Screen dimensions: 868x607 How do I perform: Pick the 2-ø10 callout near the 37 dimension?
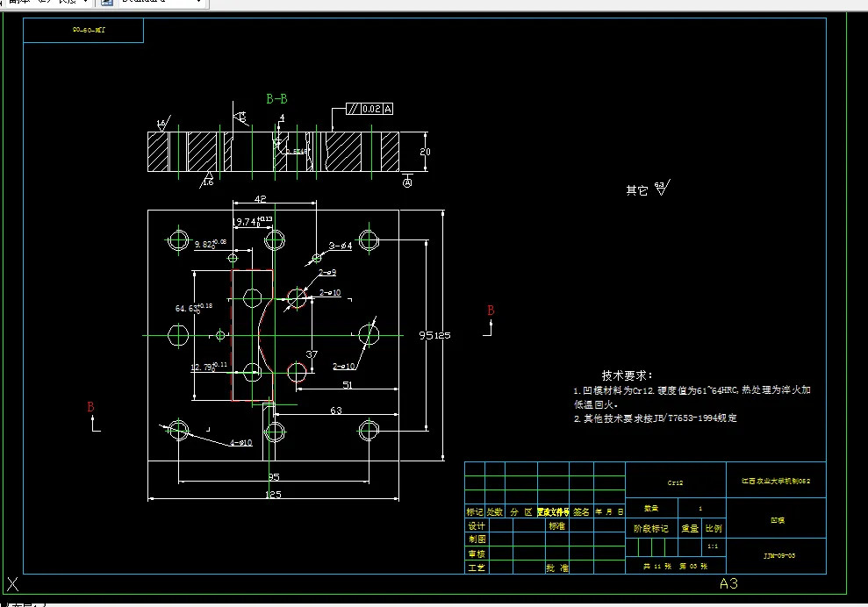343,367
